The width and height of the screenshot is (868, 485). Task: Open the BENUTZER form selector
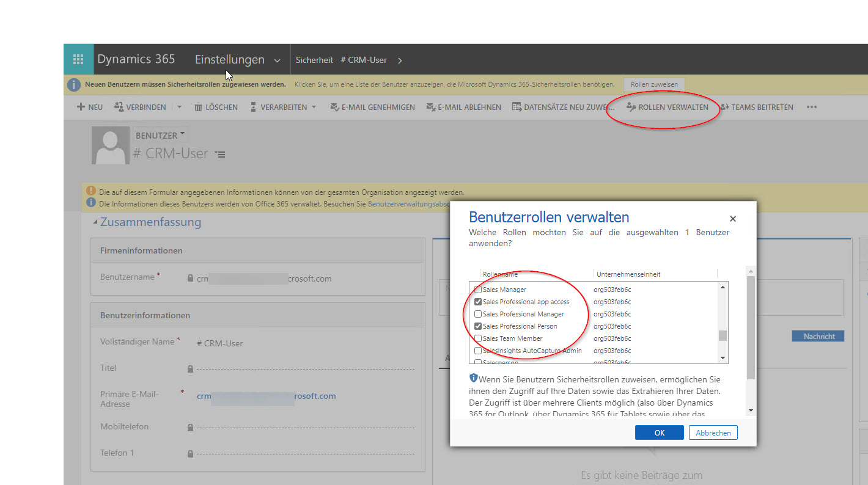pyautogui.click(x=161, y=135)
